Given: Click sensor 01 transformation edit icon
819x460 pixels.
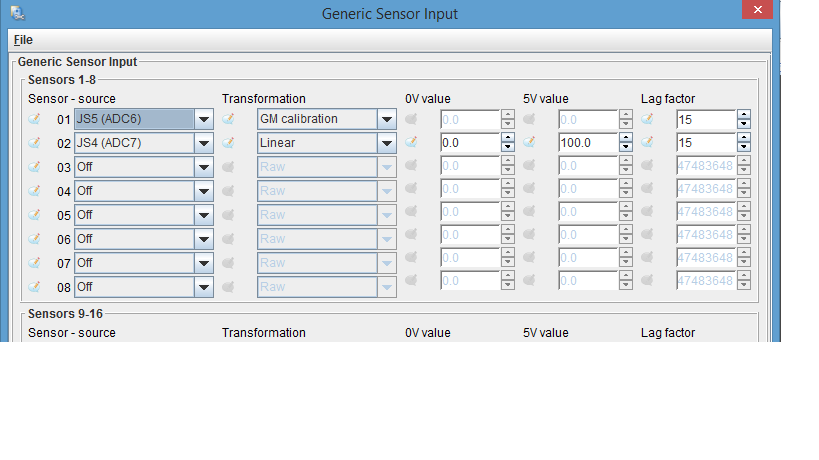Looking at the screenshot, I should click(228, 119).
